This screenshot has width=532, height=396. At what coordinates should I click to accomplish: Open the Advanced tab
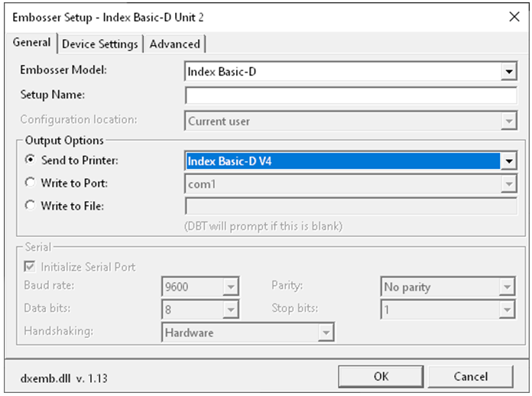click(x=175, y=44)
